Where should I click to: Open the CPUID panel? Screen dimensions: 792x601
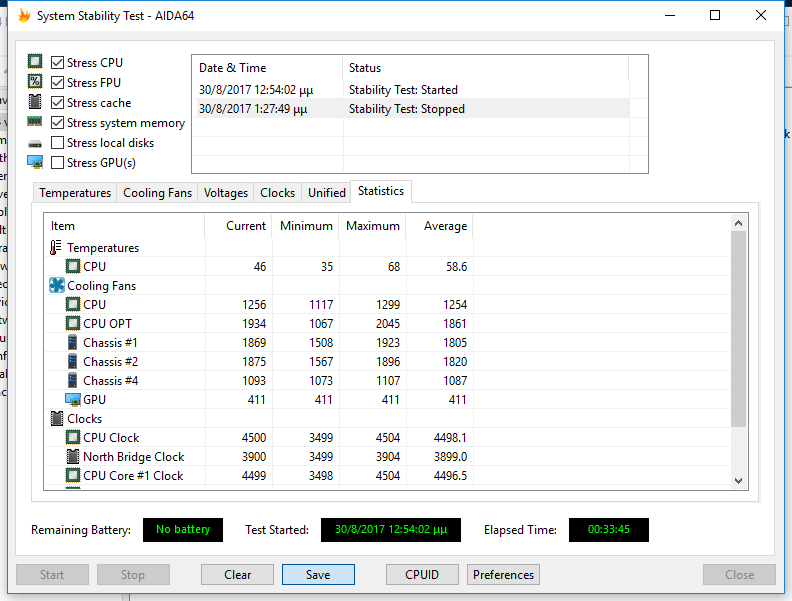[422, 575]
